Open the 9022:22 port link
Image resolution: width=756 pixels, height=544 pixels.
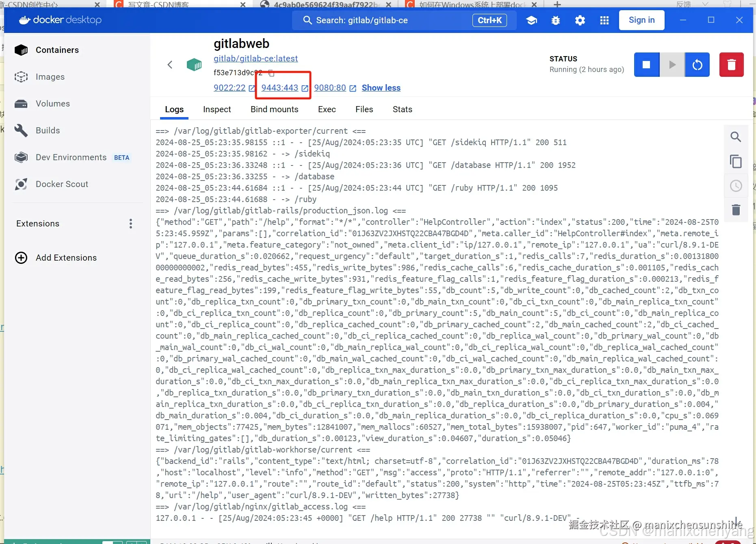[230, 88]
